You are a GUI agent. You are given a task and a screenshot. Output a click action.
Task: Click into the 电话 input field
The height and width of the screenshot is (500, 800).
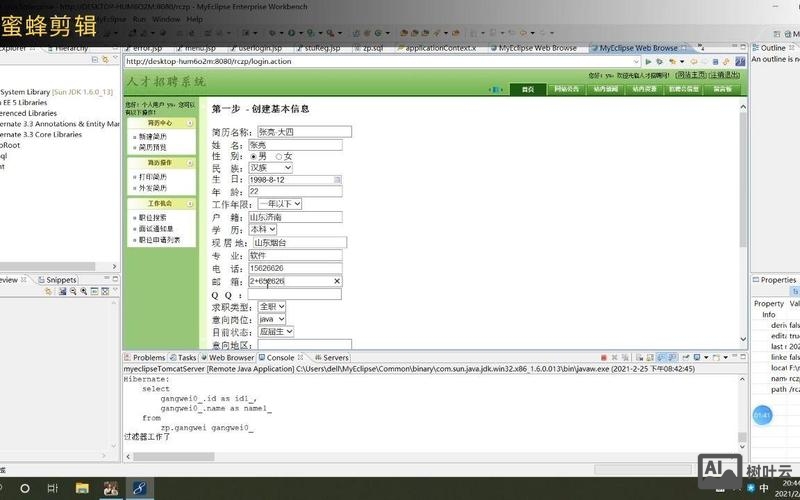[x=295, y=268]
